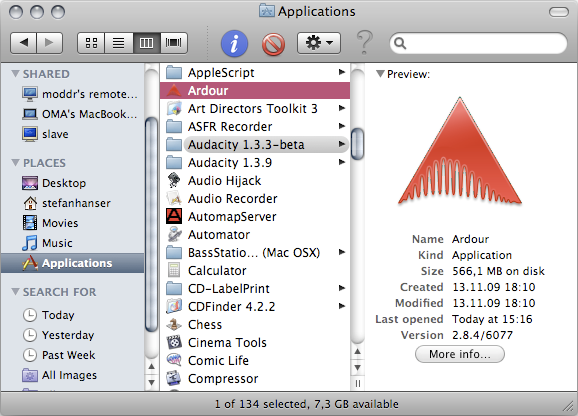Select the Ardour application icon in list
This screenshot has height=416, width=578.
[174, 90]
